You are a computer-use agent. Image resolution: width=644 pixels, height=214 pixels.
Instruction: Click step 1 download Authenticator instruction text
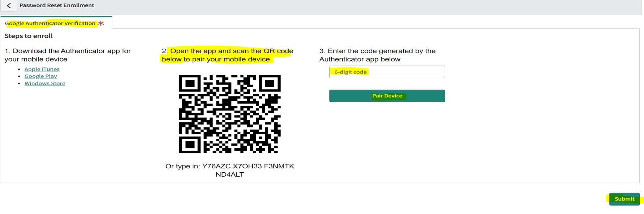pos(68,55)
